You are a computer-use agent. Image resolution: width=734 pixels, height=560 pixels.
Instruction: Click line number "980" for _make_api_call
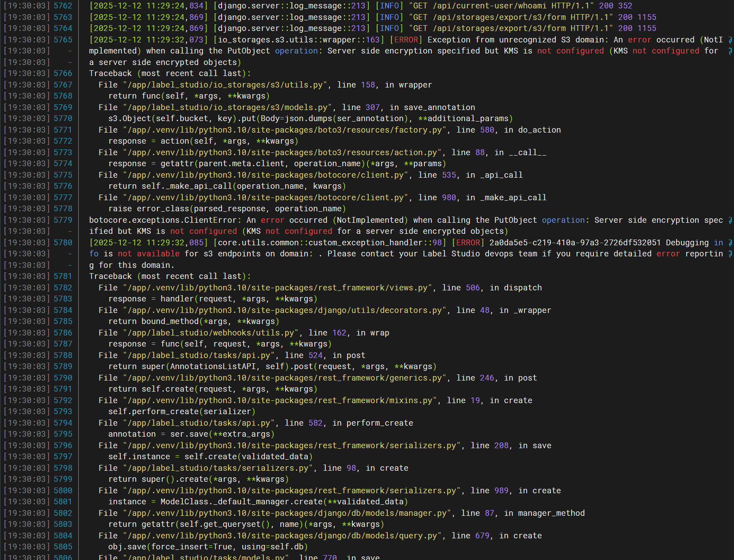449,198
